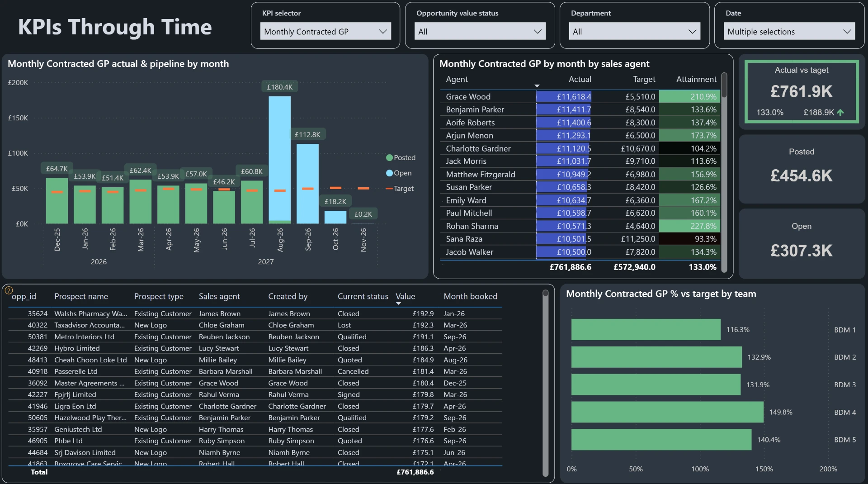Click opportunity 35624 Walshs Pharmacy row
Image resolution: width=868 pixels, height=484 pixels.
pos(255,313)
